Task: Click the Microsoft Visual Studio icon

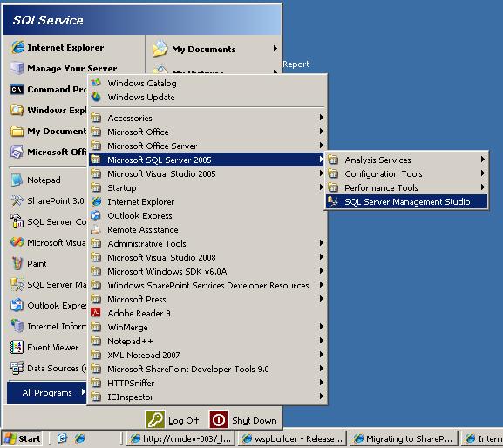Action: tap(17, 242)
